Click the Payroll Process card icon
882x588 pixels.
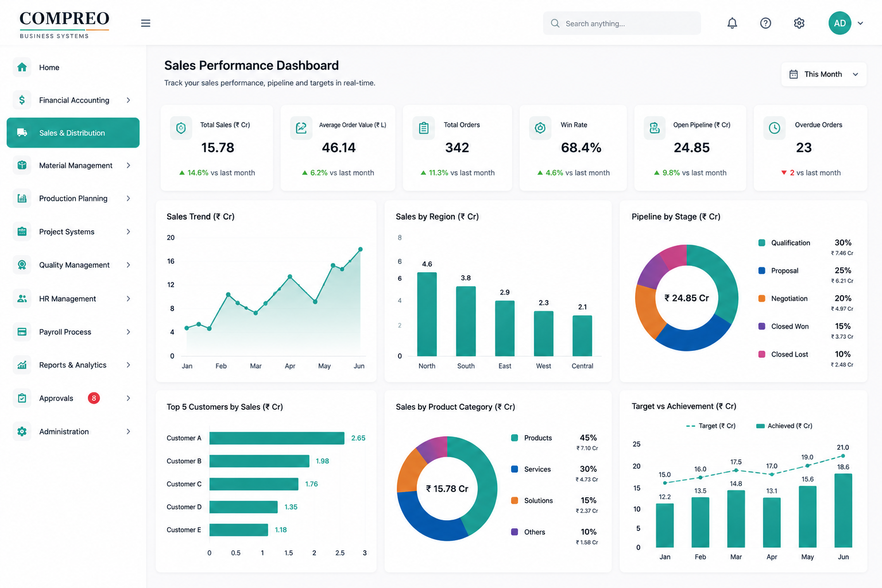[22, 332]
